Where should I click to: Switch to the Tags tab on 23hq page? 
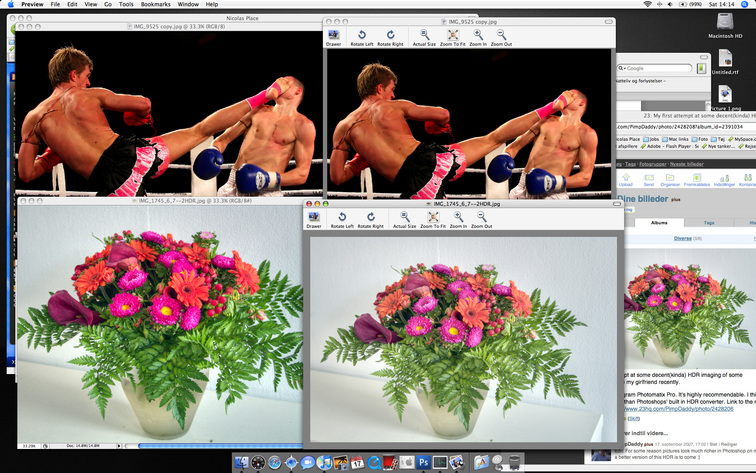tap(709, 223)
